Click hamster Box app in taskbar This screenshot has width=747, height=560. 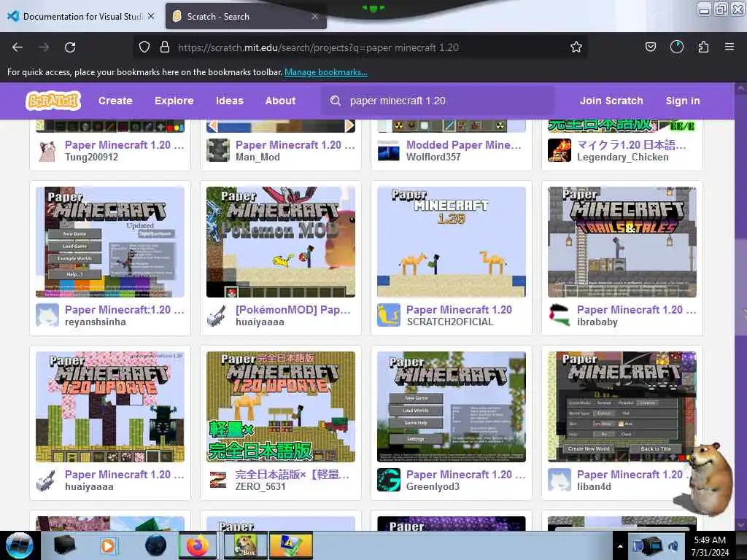click(244, 545)
